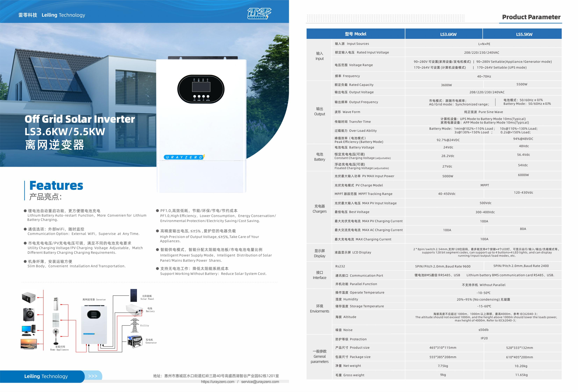Image resolution: width=578 pixels, height=392 pixels.
Task: Click the 80A max AC charging current
Action: click(x=523, y=229)
